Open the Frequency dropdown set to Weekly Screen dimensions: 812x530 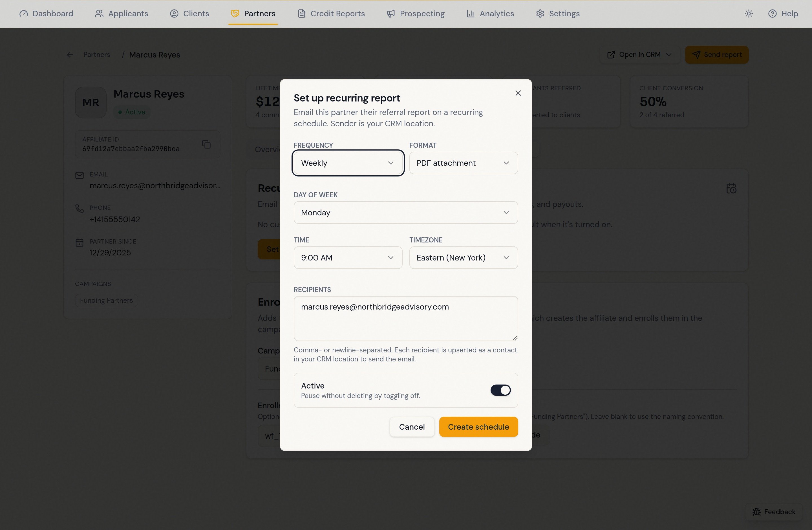click(348, 163)
